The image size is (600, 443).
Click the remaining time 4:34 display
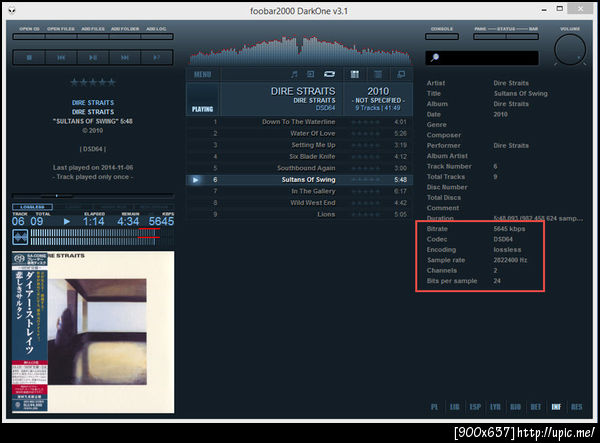(x=128, y=222)
